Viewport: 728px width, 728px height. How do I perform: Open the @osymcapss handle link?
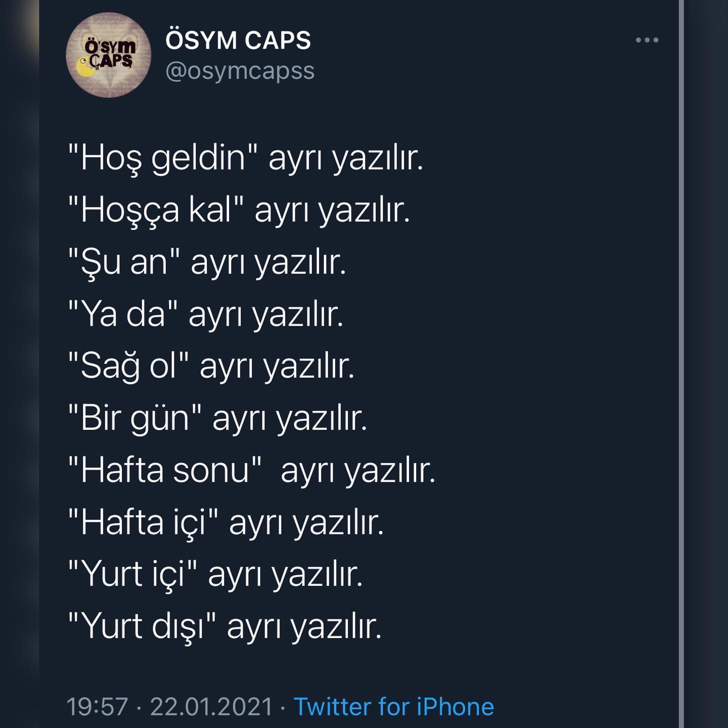click(x=240, y=71)
